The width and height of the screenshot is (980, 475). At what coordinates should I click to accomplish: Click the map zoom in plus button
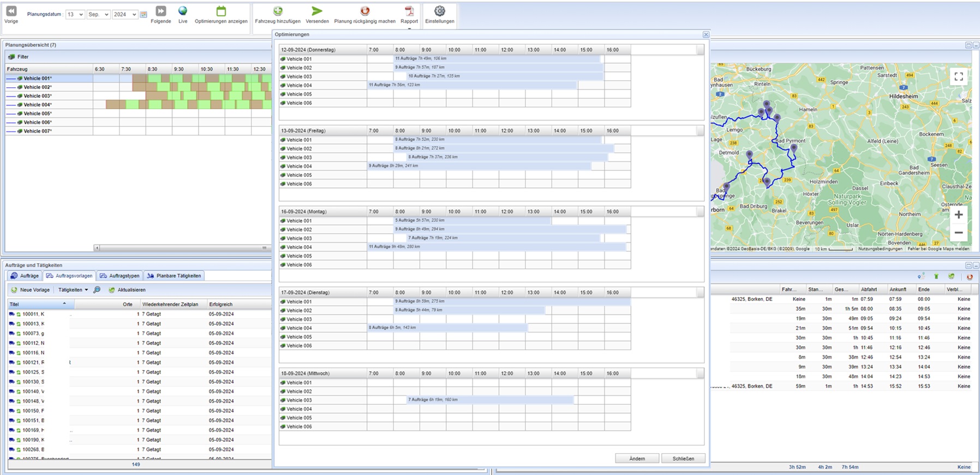tap(958, 215)
